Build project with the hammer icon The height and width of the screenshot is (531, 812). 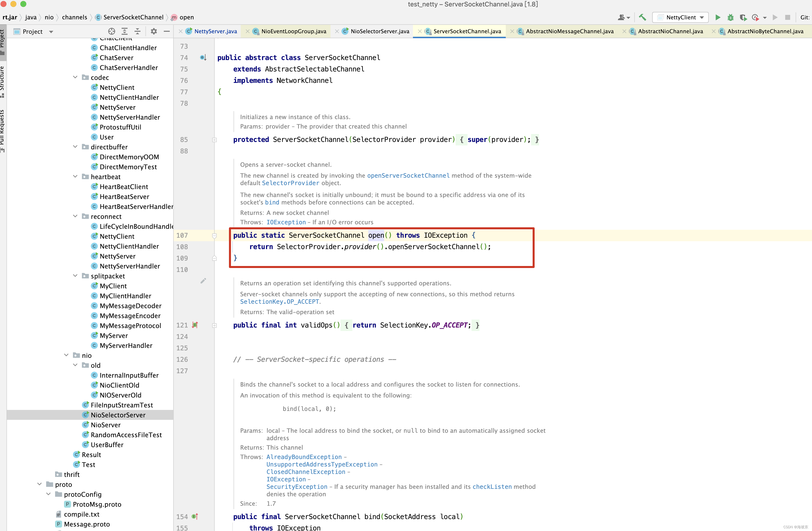[x=643, y=17]
